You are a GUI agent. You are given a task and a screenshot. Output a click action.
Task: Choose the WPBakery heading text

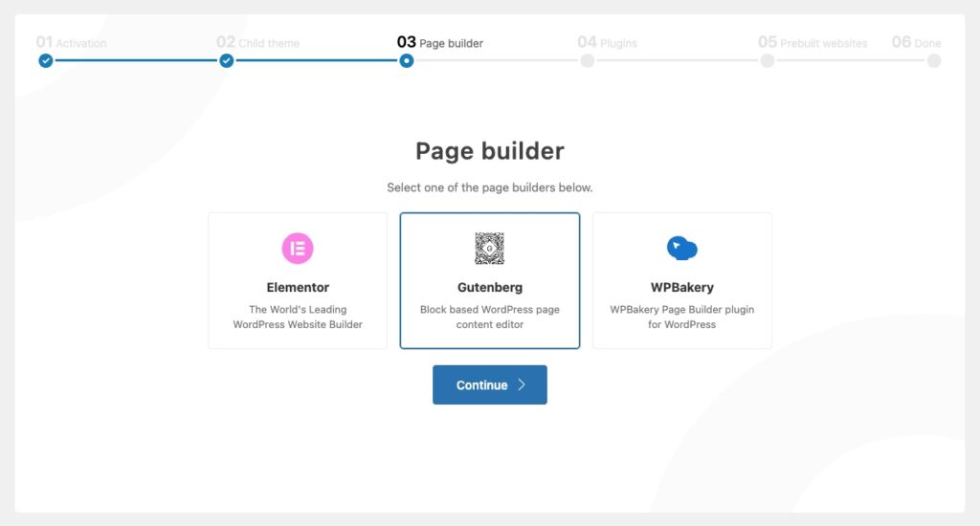click(x=681, y=287)
